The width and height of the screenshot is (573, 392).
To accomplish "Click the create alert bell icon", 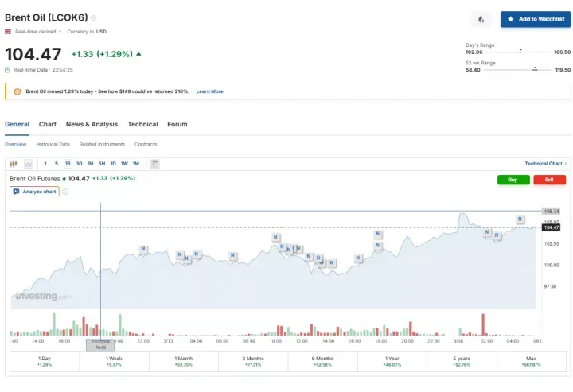I will (x=481, y=19).
